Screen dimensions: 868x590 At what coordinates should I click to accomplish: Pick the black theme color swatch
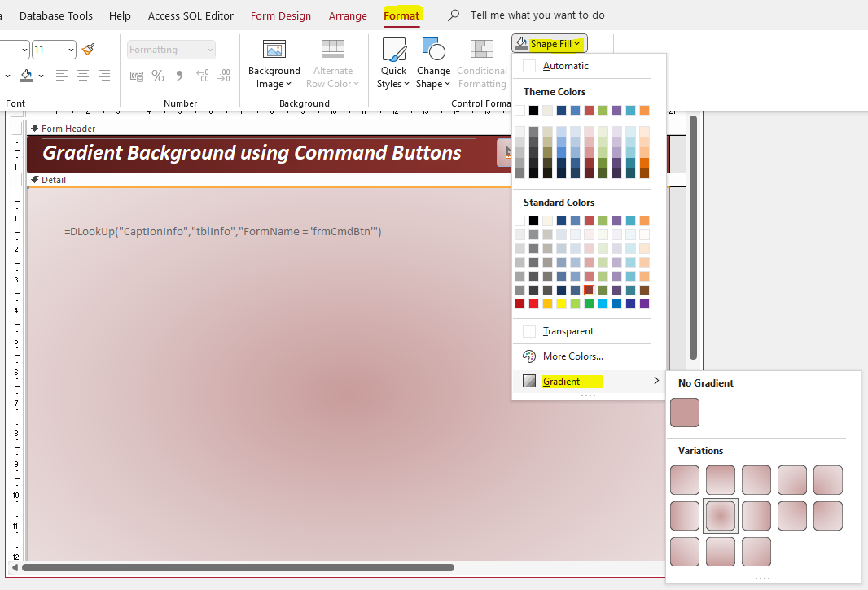pos(533,110)
